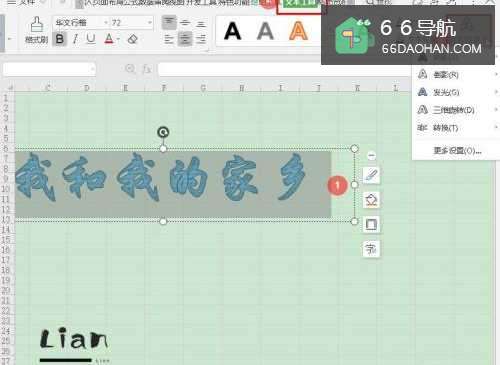The width and height of the screenshot is (500, 365).
Task: Align text left icon
Action: pyautogui.click(x=169, y=39)
